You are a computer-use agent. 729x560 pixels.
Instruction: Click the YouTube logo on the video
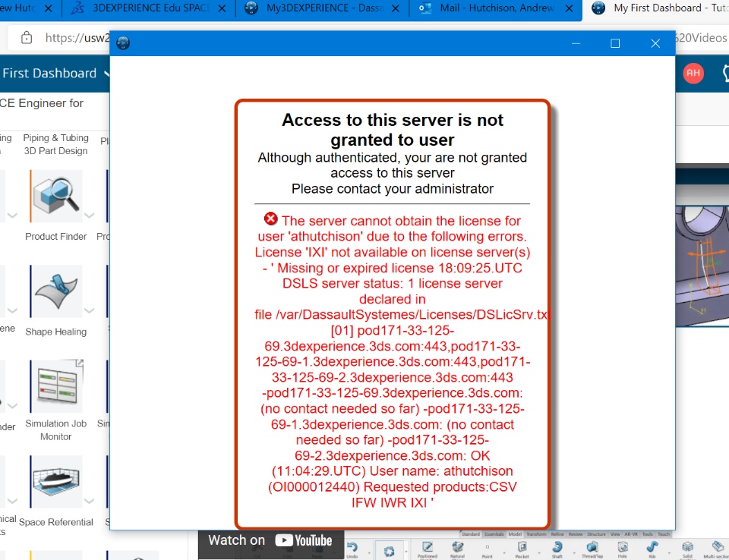coord(304,540)
